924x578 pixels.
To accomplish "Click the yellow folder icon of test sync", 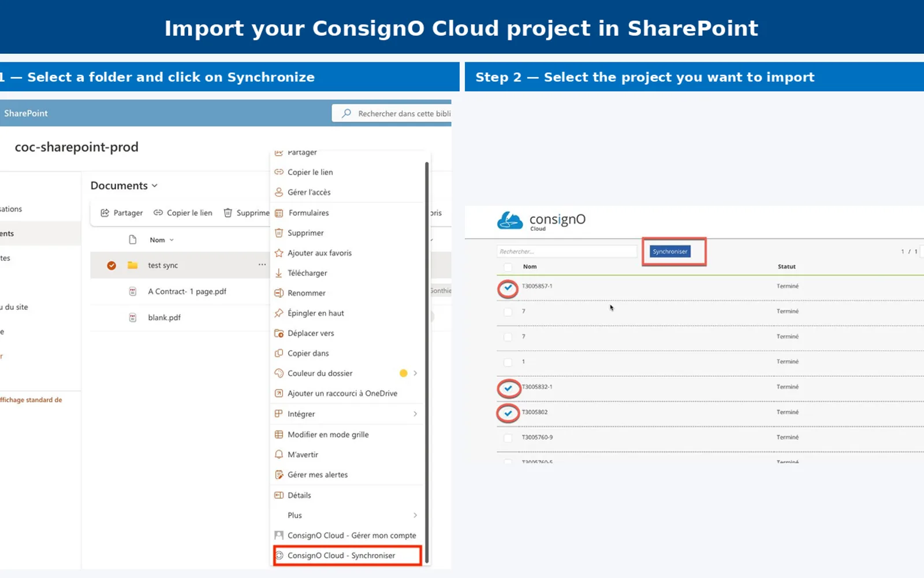I will (x=133, y=265).
